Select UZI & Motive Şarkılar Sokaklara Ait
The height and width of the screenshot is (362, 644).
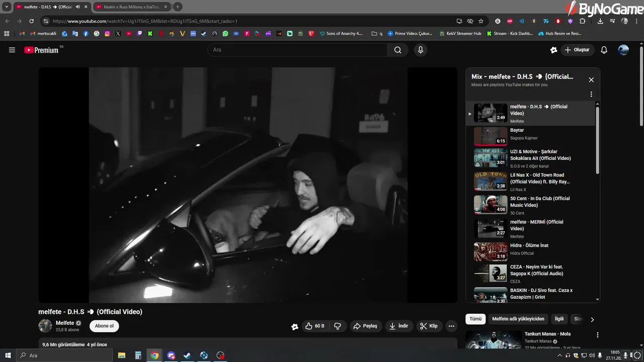(531, 158)
